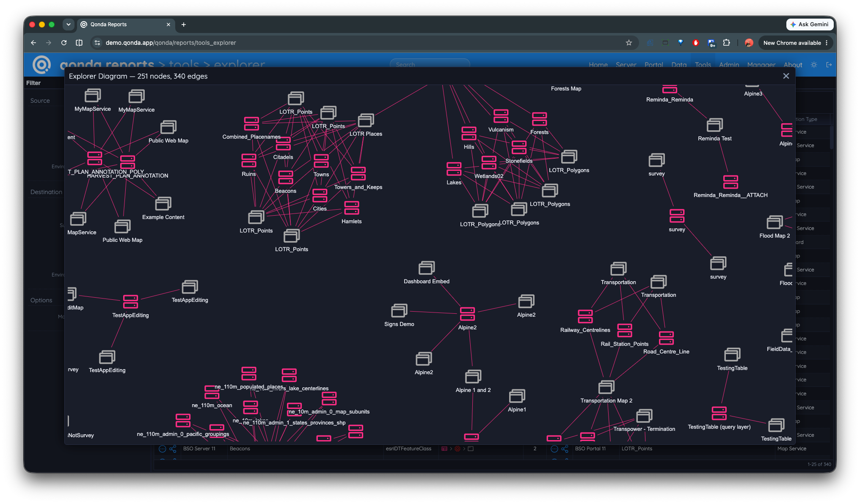Viewport: 860px width, 504px height.
Task: Select the Road_Centre_Line layer node
Action: point(667,338)
